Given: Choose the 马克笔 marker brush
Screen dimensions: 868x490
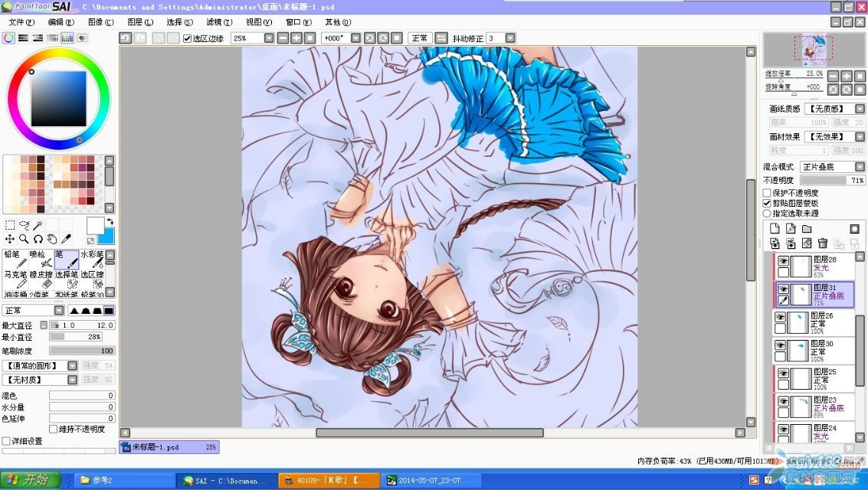Looking at the screenshot, I should (x=15, y=279).
